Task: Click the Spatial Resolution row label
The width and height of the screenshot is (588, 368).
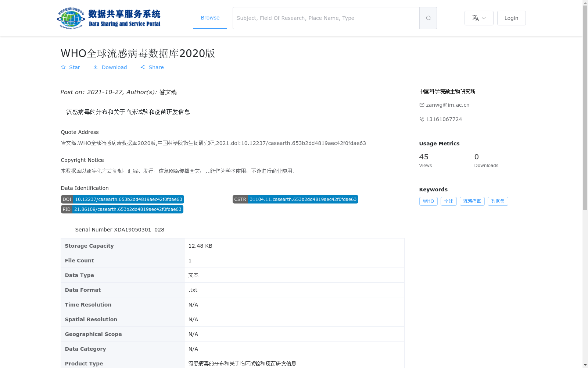Action: point(91,319)
